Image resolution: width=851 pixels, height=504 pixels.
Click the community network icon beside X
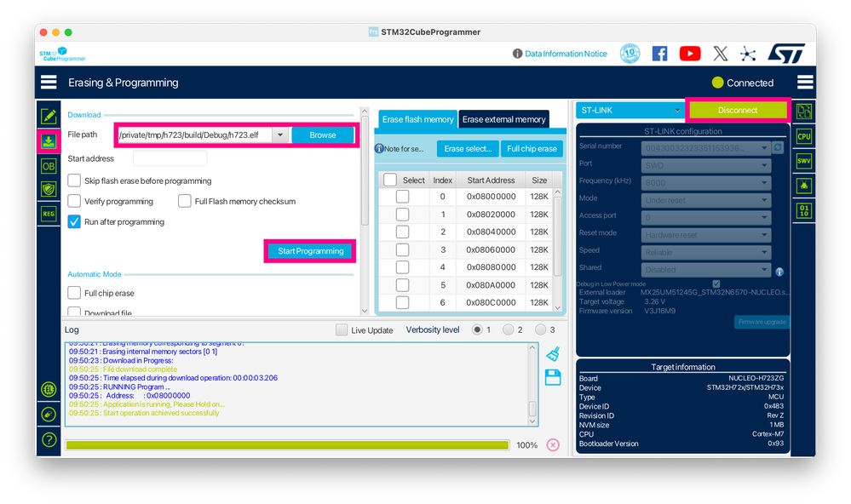pos(748,54)
